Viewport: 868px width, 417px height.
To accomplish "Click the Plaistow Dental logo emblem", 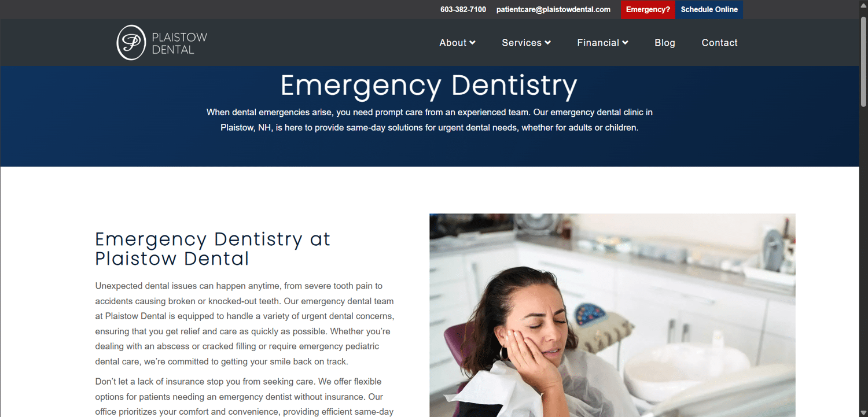I will click(131, 42).
